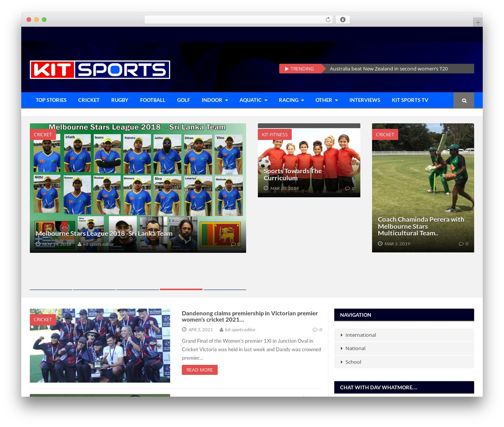The image size is (504, 427).
Task: Click the KIT-FITNESS category tag
Action: coord(275,134)
